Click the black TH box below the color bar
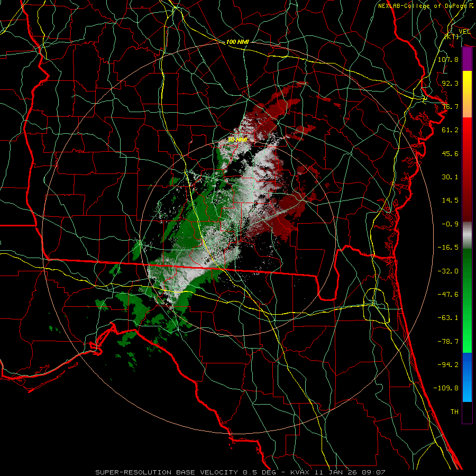Image resolution: width=476 pixels, height=476 pixels. click(x=467, y=413)
